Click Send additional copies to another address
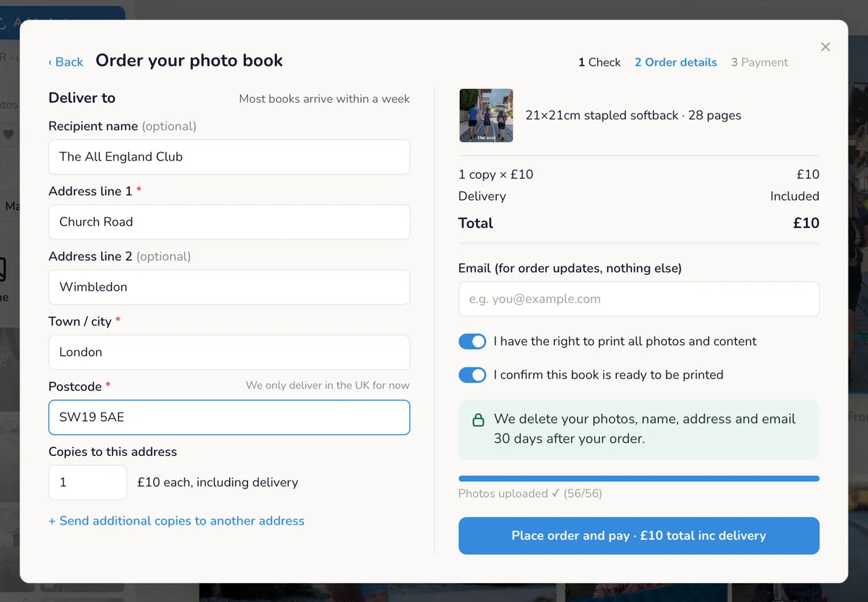The image size is (868, 602). coord(176,521)
